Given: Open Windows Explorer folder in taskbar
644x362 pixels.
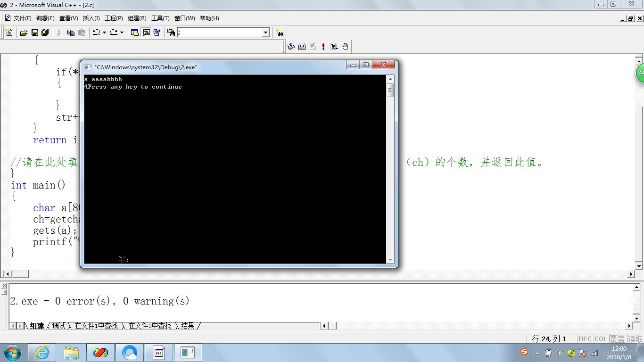Looking at the screenshot, I should [71, 352].
